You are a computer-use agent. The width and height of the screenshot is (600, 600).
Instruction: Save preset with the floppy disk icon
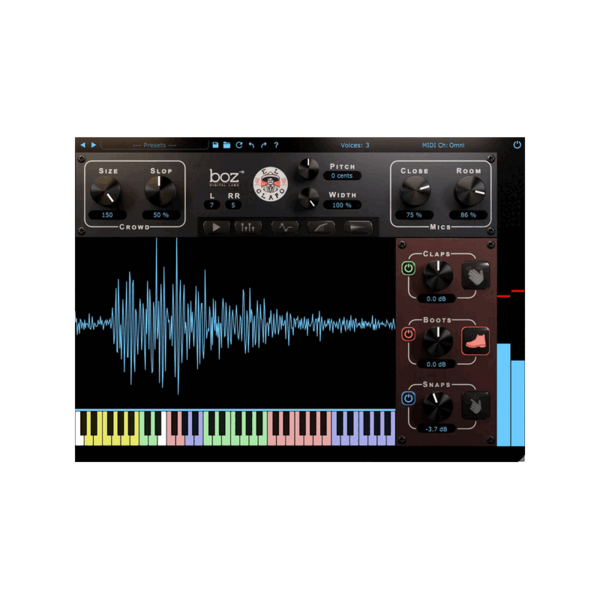pyautogui.click(x=215, y=145)
